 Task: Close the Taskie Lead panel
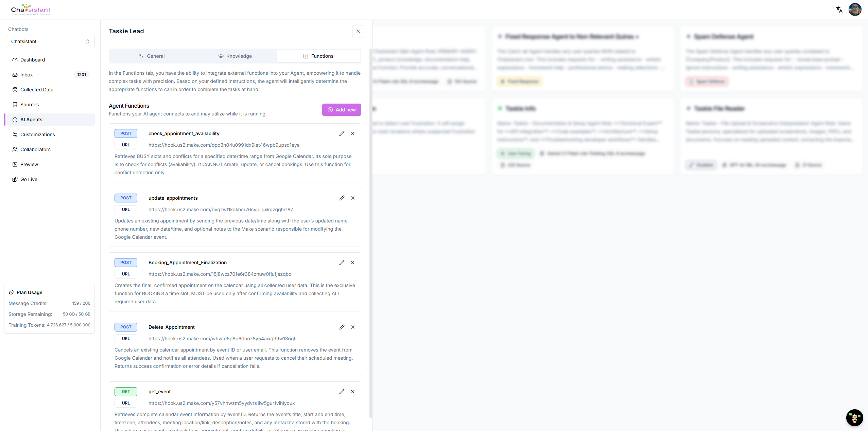click(358, 31)
